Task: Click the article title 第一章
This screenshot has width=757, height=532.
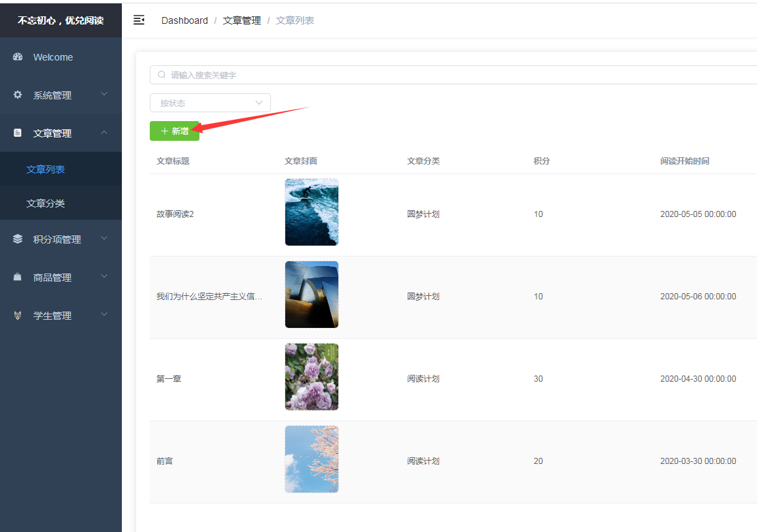Action: [x=169, y=379]
